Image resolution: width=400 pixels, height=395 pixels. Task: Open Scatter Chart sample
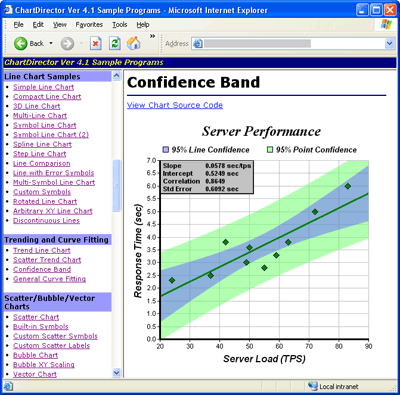[x=36, y=317]
